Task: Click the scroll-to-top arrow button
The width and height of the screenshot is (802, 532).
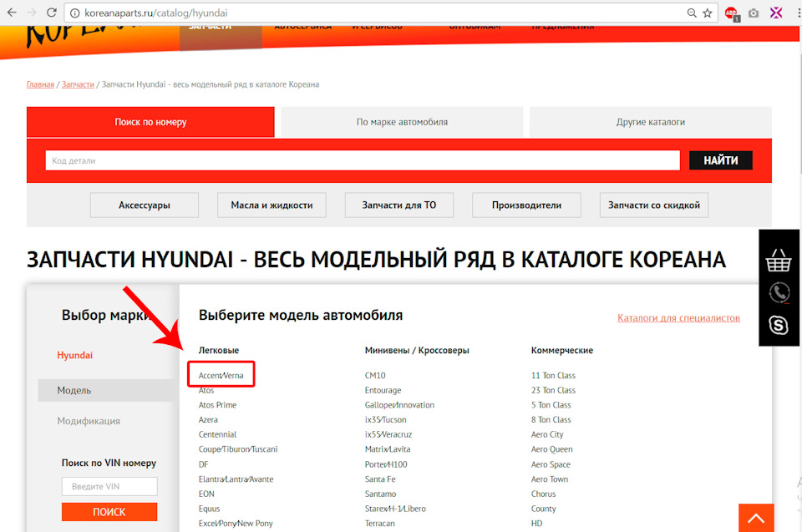Action: [x=756, y=518]
